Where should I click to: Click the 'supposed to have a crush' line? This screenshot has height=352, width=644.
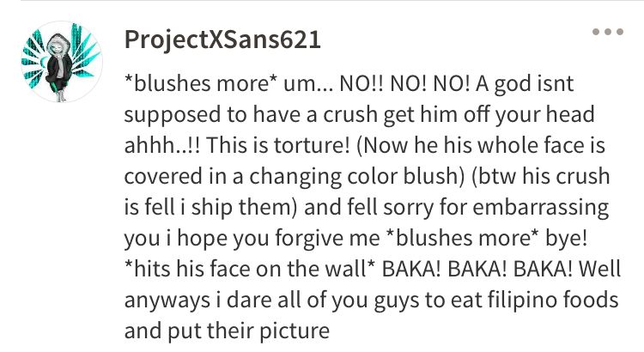[251, 114]
